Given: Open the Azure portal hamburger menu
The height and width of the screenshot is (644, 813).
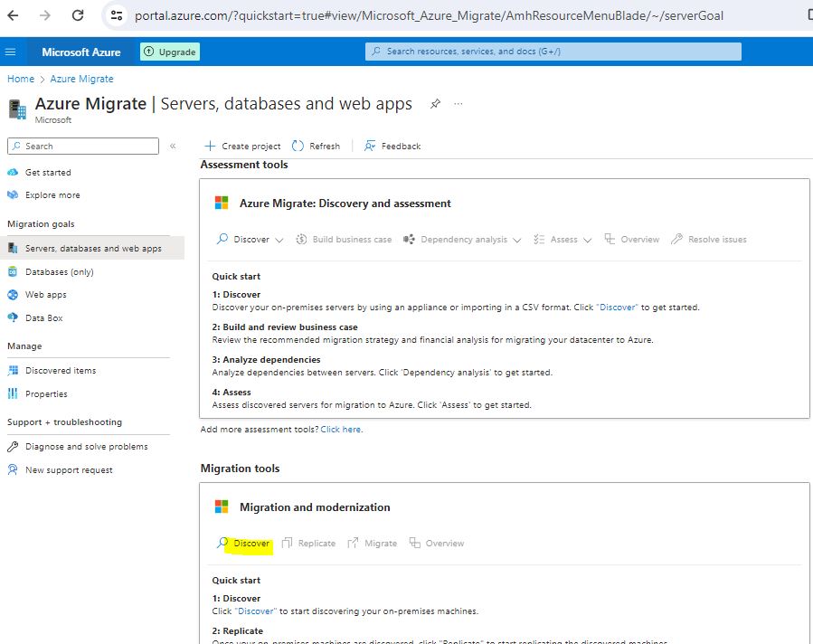Looking at the screenshot, I should (11, 52).
